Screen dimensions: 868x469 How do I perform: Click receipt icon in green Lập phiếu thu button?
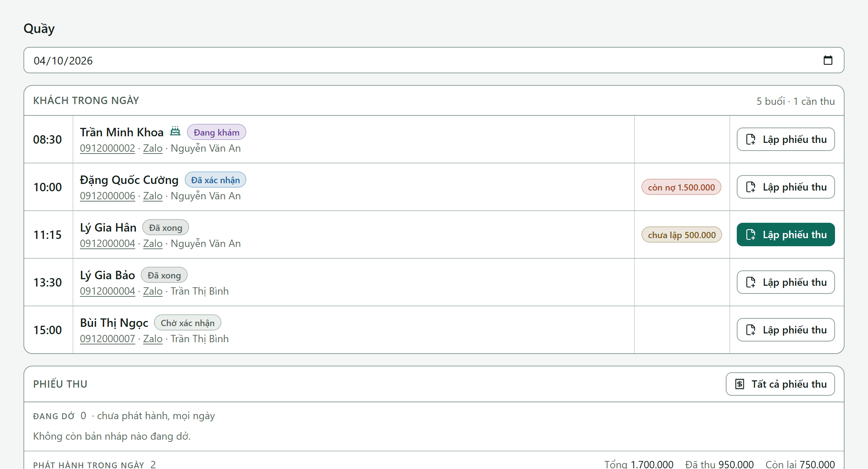(751, 234)
